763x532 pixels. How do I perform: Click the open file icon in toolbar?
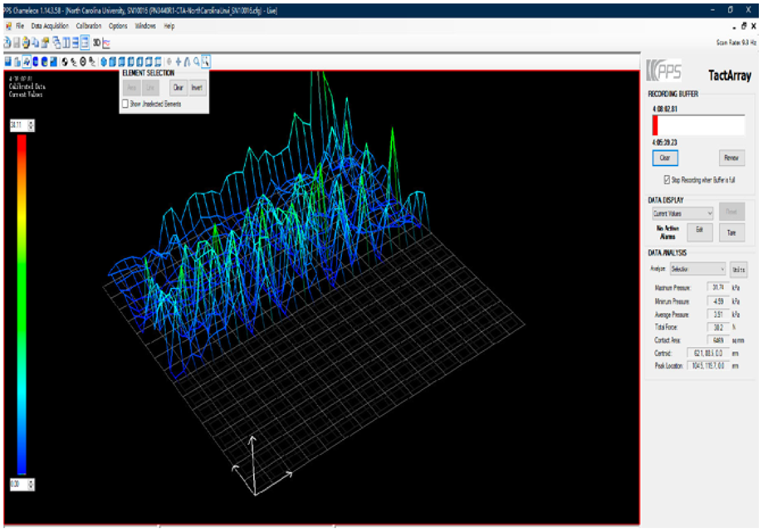point(7,42)
